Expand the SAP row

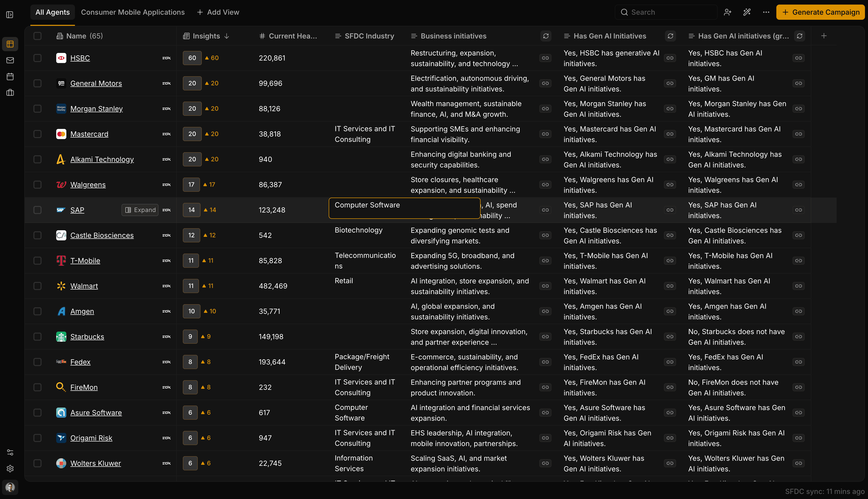coord(140,210)
